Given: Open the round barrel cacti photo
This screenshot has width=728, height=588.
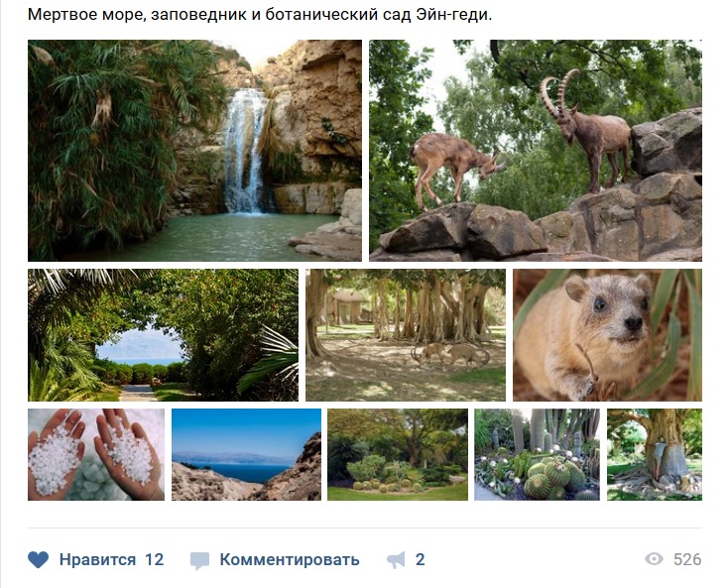Looking at the screenshot, I should point(537,454).
